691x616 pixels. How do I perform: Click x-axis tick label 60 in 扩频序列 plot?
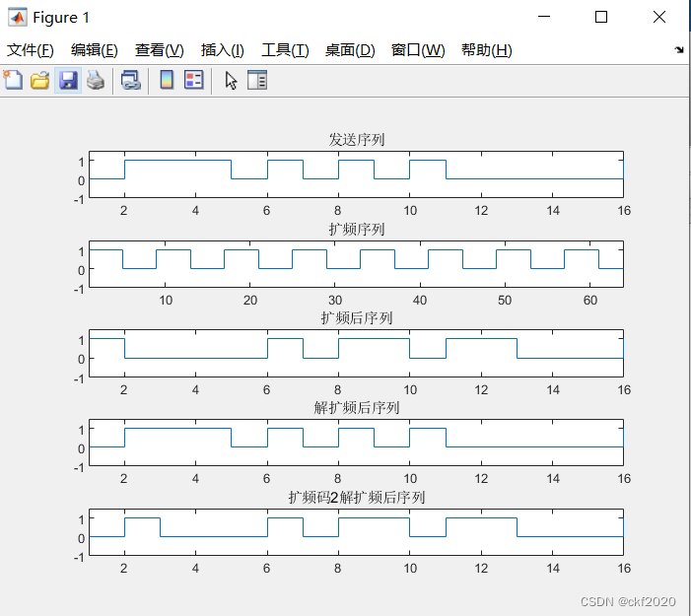coord(590,301)
